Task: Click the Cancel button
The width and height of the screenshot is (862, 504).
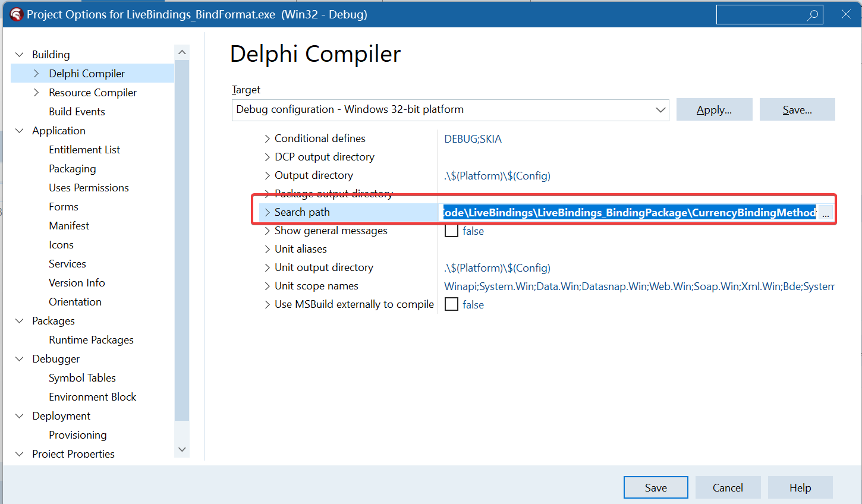Action: [x=728, y=487]
